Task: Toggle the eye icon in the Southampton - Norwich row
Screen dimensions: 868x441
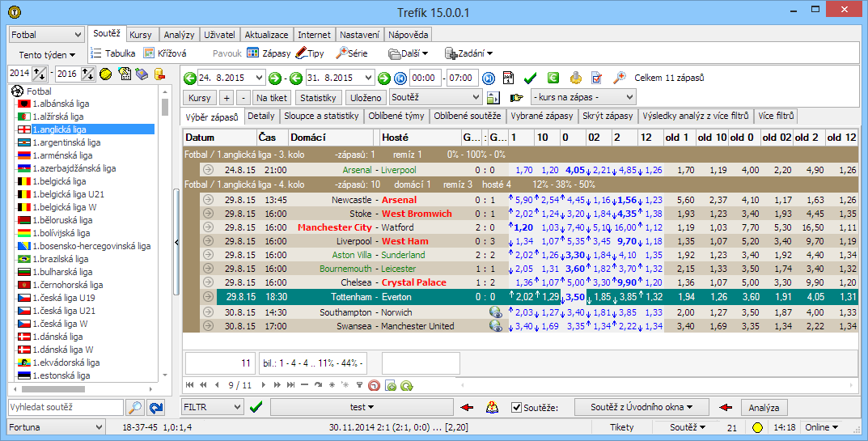Action: (x=496, y=312)
